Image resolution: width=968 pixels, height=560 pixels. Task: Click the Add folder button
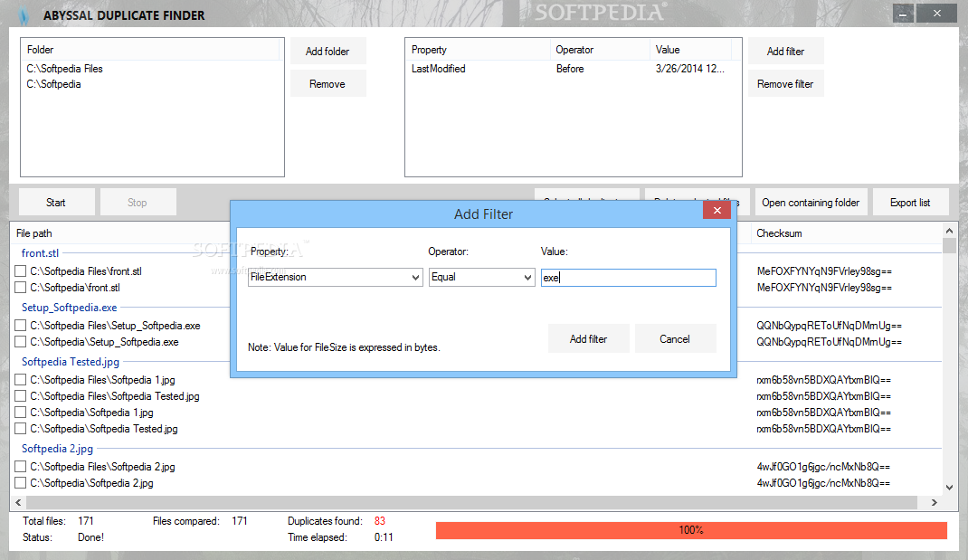pos(327,52)
